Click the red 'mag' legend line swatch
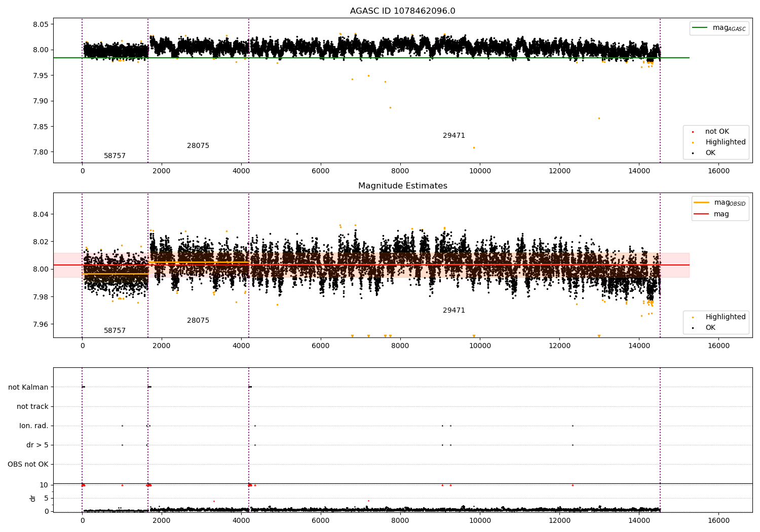760x532 pixels. click(x=701, y=214)
